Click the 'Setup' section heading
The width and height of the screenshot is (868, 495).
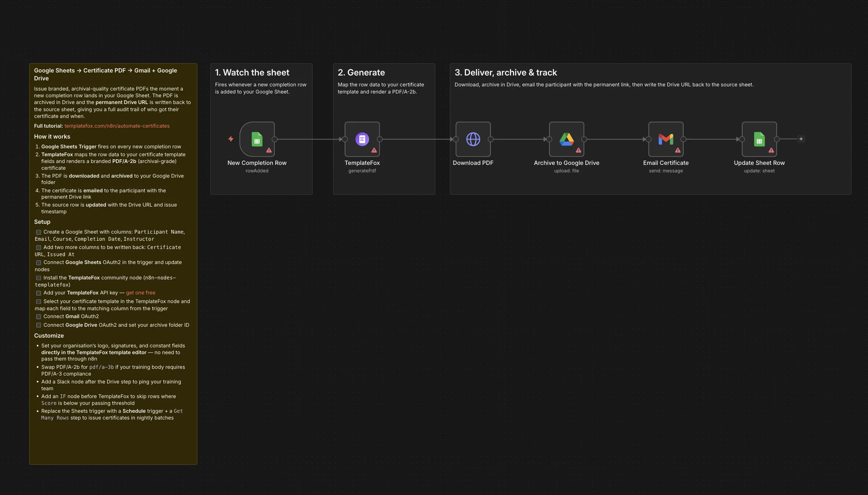pyautogui.click(x=42, y=222)
